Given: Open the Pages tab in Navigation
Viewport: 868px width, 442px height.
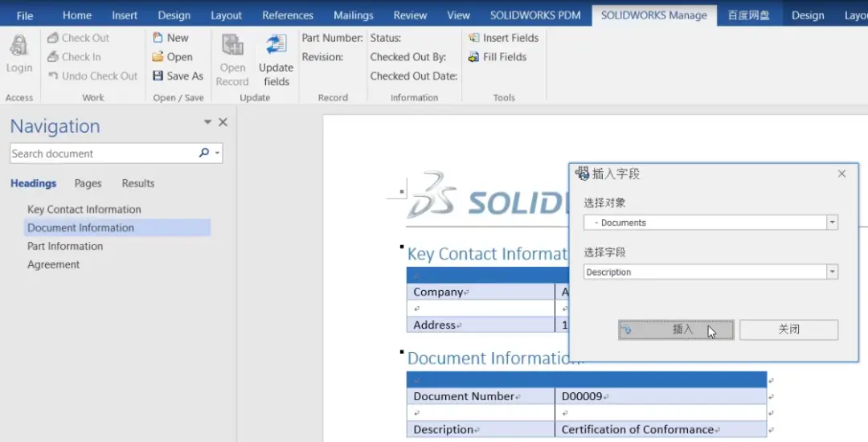Looking at the screenshot, I should click(x=88, y=183).
